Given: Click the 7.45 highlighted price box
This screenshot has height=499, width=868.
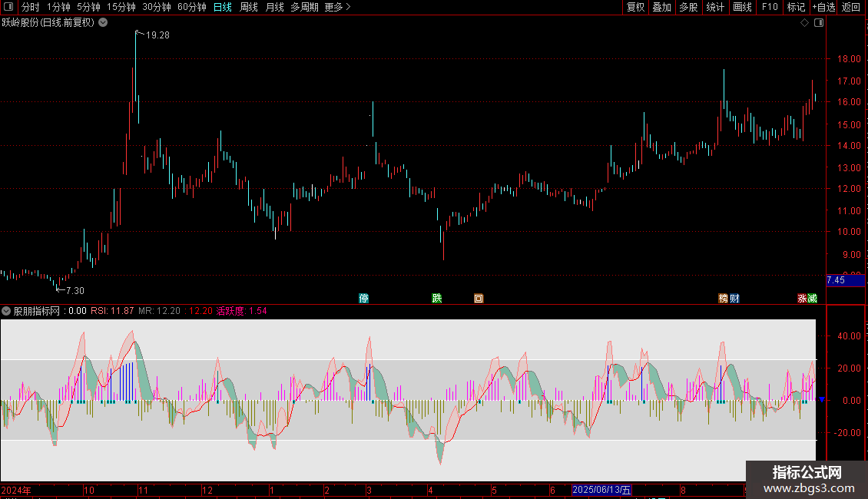Looking at the screenshot, I should point(845,280).
